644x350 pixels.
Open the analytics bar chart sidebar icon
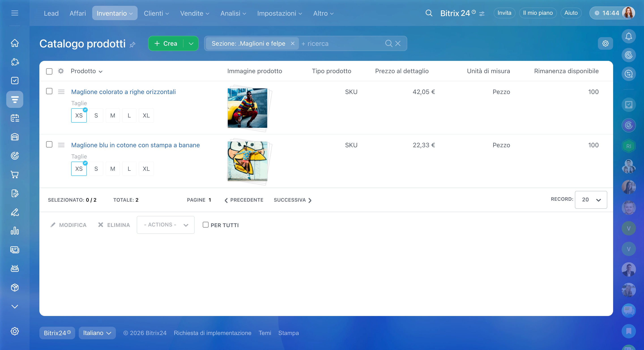[15, 231]
